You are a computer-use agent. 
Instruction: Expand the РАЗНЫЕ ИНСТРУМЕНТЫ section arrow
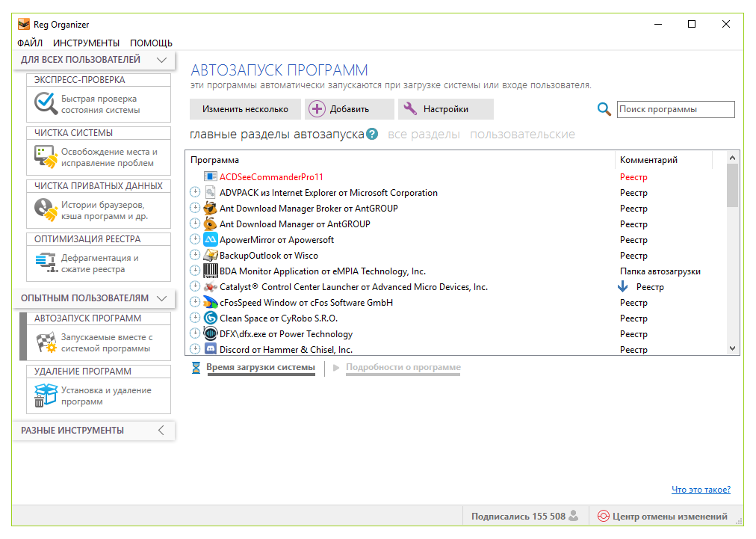[x=161, y=431]
